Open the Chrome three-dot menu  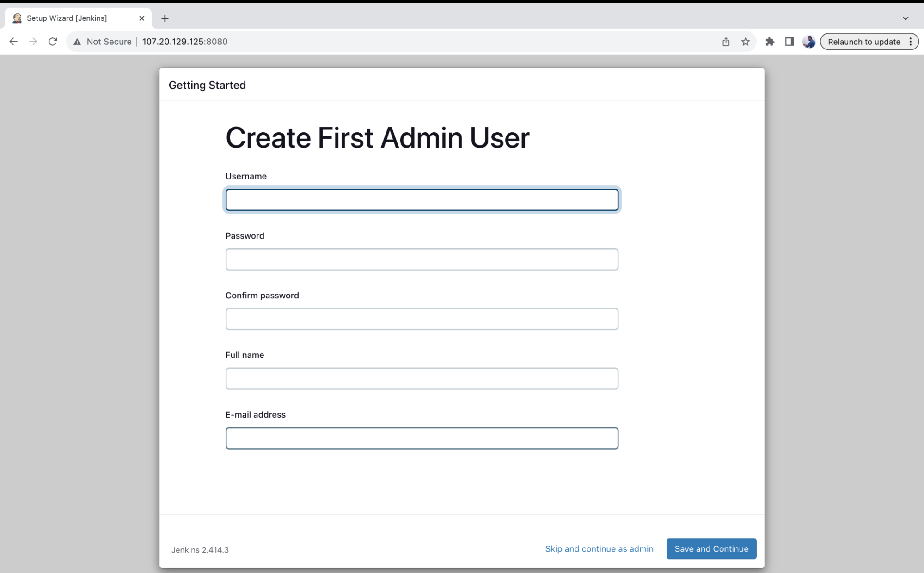[911, 42]
